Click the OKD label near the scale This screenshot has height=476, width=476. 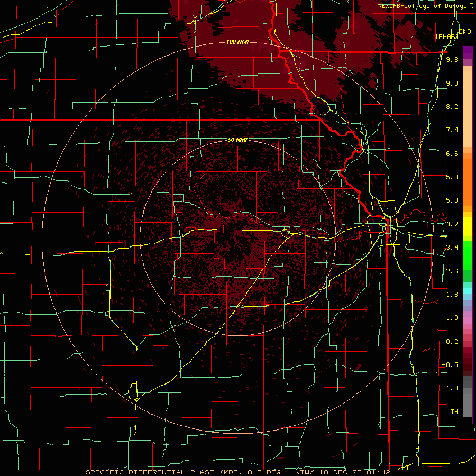pyautogui.click(x=465, y=32)
